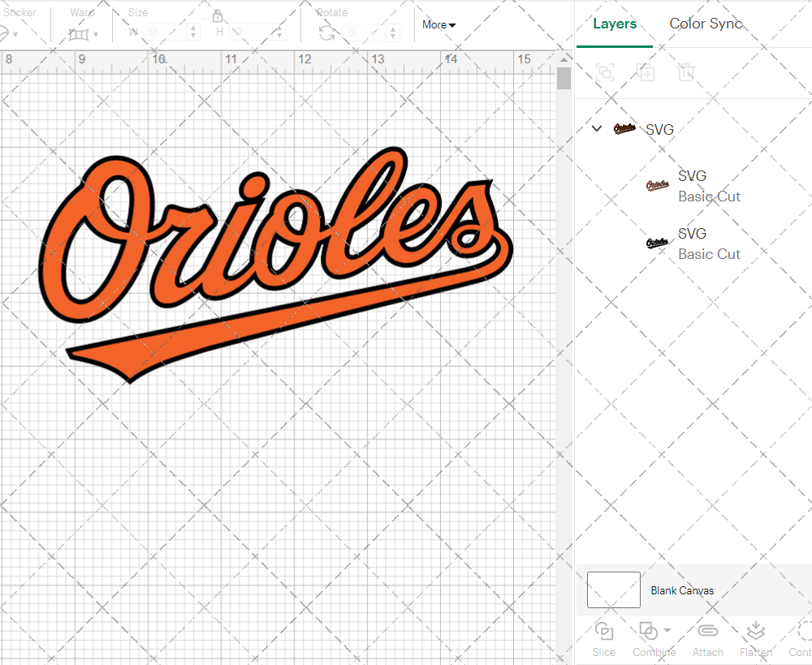Click the Delete trash icon in Layers

pyautogui.click(x=686, y=72)
